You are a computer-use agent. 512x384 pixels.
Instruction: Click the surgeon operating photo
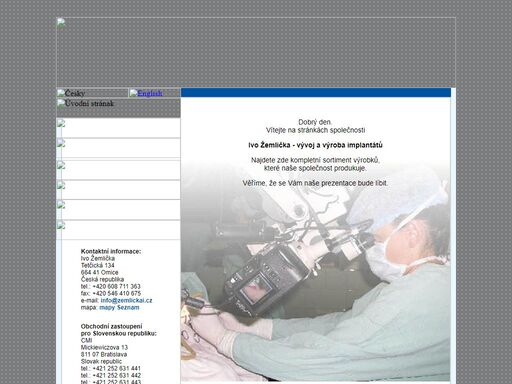click(x=315, y=272)
